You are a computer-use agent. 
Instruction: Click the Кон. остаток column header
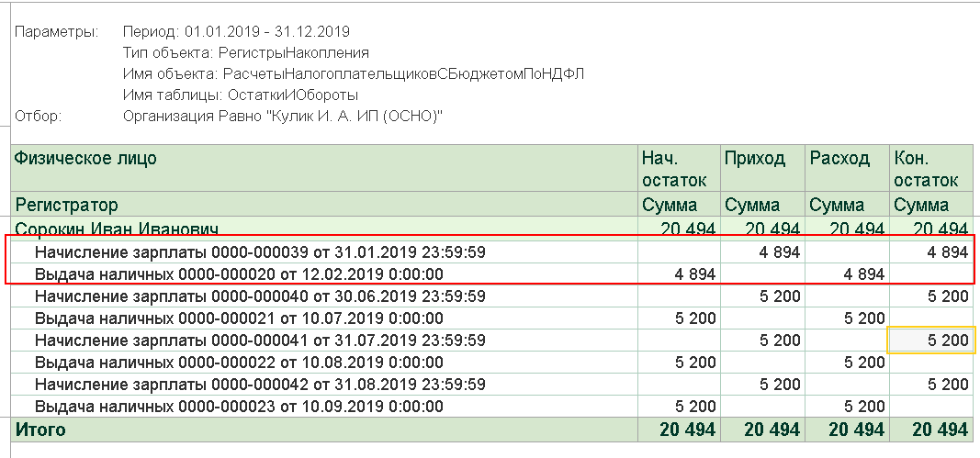tap(931, 168)
